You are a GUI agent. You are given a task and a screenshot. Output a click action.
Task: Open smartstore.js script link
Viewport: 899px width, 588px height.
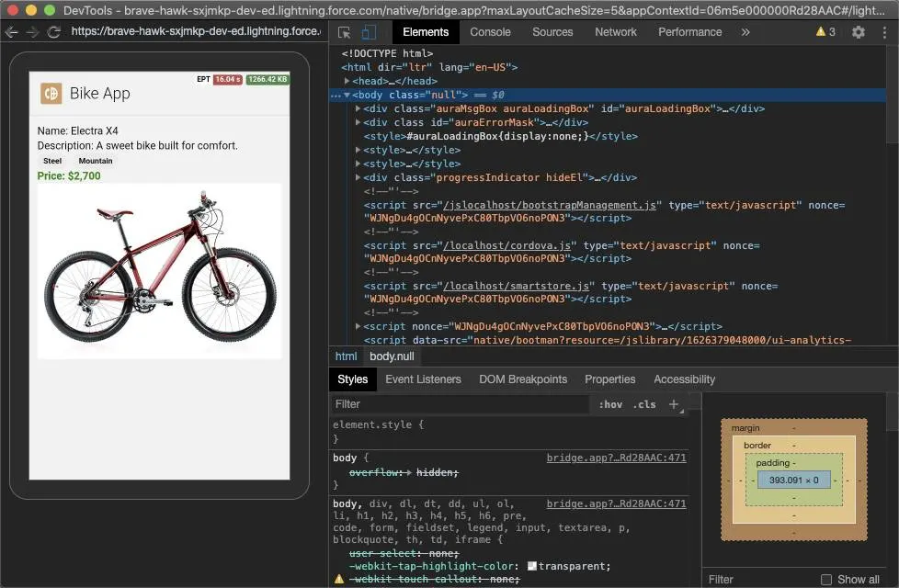(x=516, y=286)
